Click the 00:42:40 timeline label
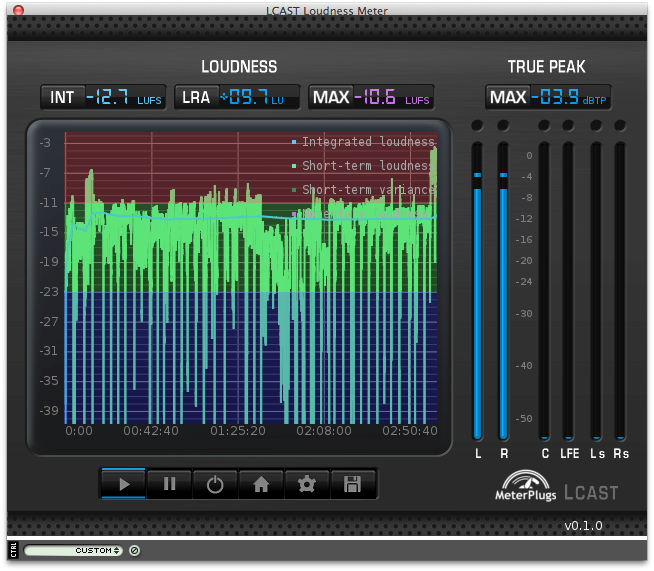 pyautogui.click(x=151, y=430)
